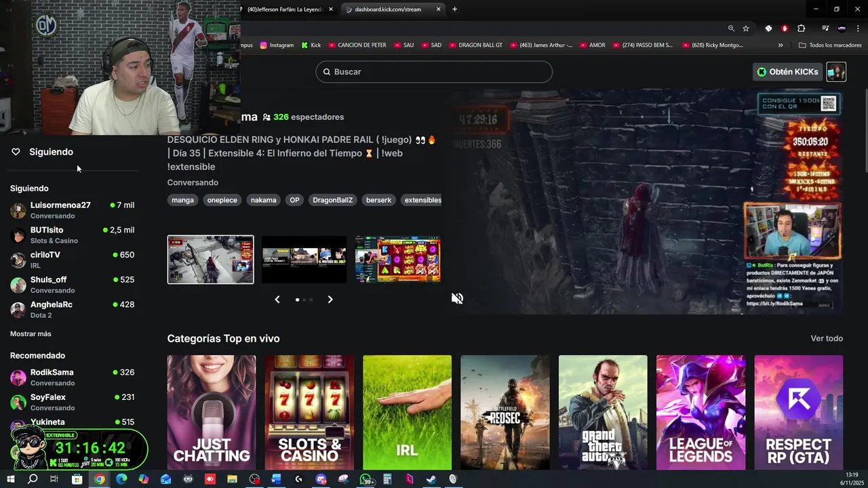Open the Todos los marcadores folder

click(830, 45)
